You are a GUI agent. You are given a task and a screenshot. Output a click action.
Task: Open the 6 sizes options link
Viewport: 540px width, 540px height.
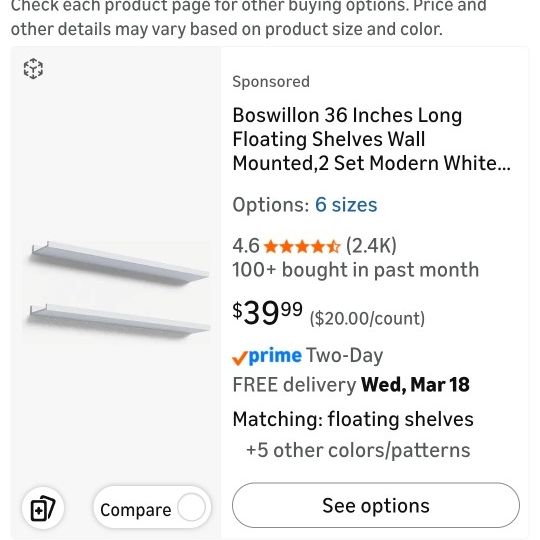coord(346,205)
